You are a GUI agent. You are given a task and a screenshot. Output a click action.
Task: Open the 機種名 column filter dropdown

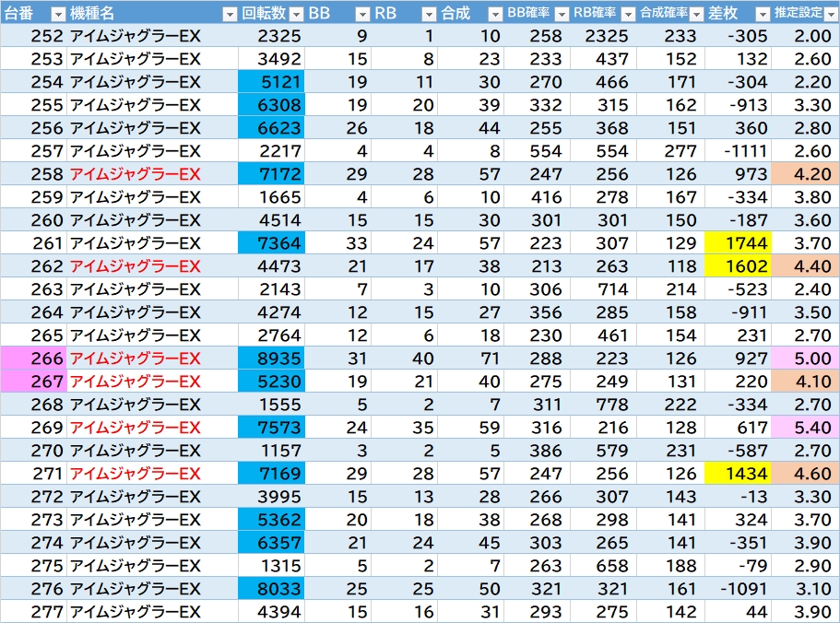(230, 14)
